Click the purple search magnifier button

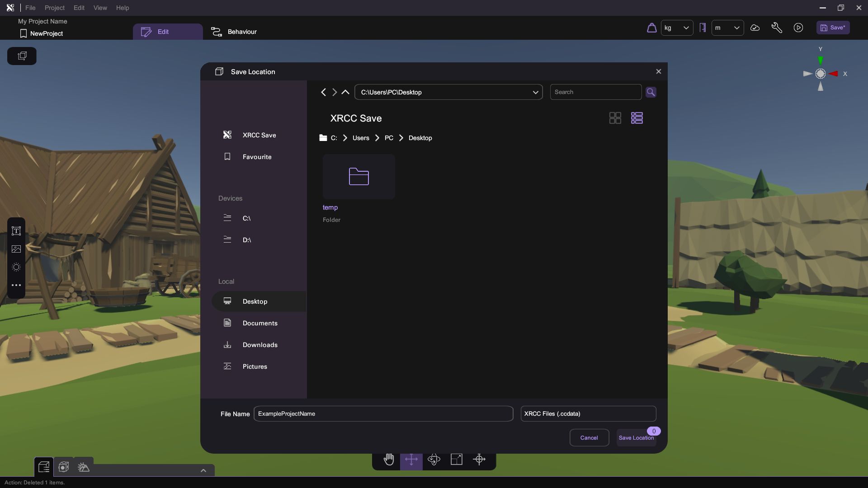[651, 92]
